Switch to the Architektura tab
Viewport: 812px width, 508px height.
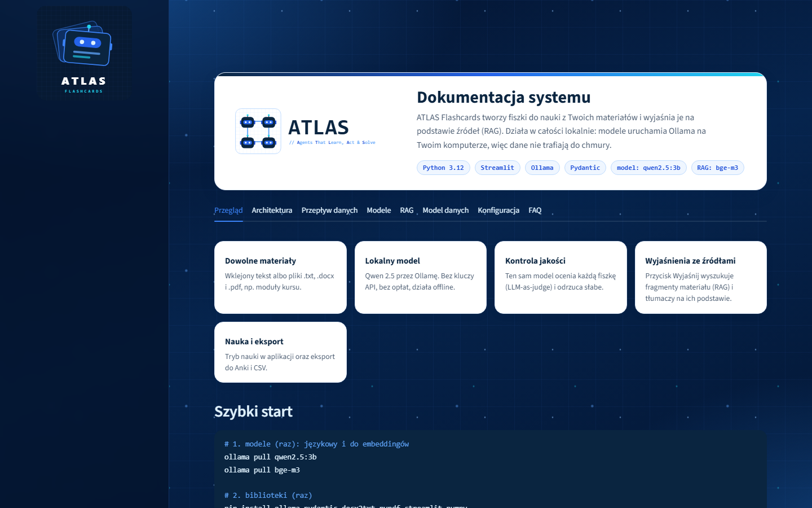pyautogui.click(x=272, y=210)
